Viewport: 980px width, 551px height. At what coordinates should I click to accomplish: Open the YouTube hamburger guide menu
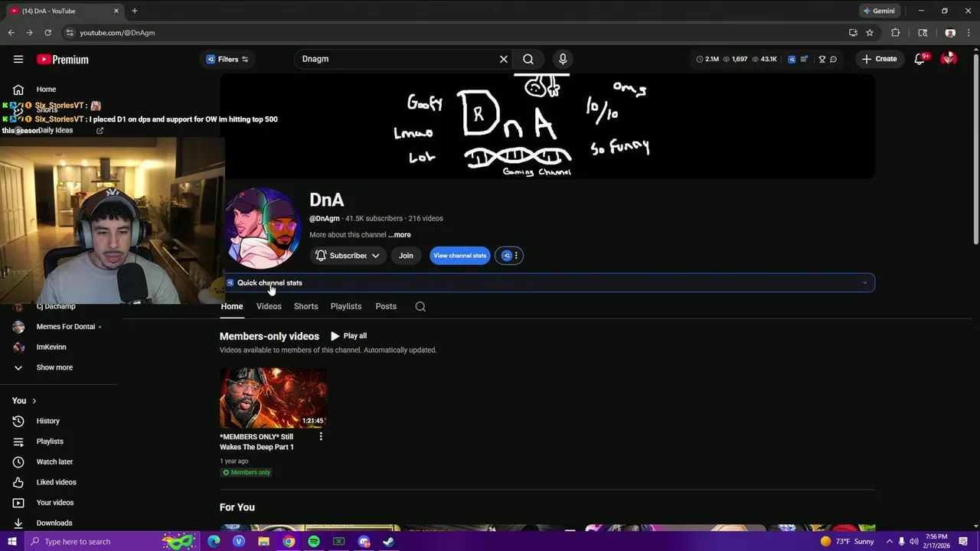click(18, 59)
